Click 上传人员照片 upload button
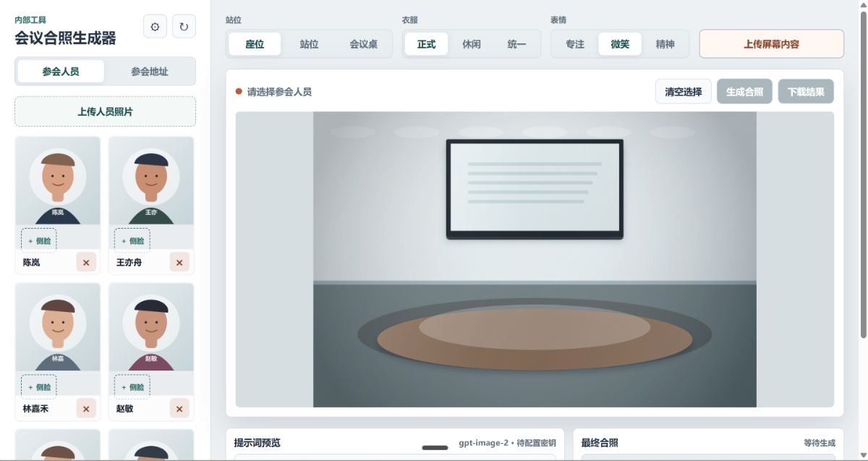Screen dimensions: 868x461 (x=105, y=111)
